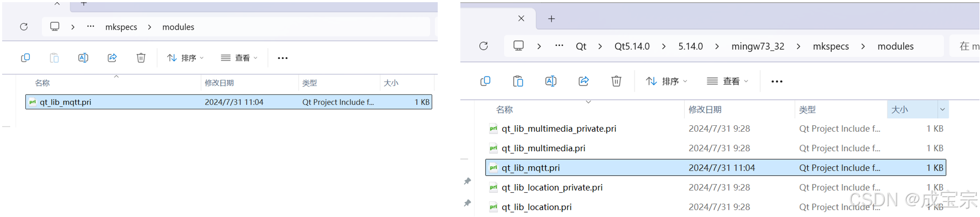Screen dimensions: 980x217
Task: Select modules breadcrumb in left window
Action: 178,27
